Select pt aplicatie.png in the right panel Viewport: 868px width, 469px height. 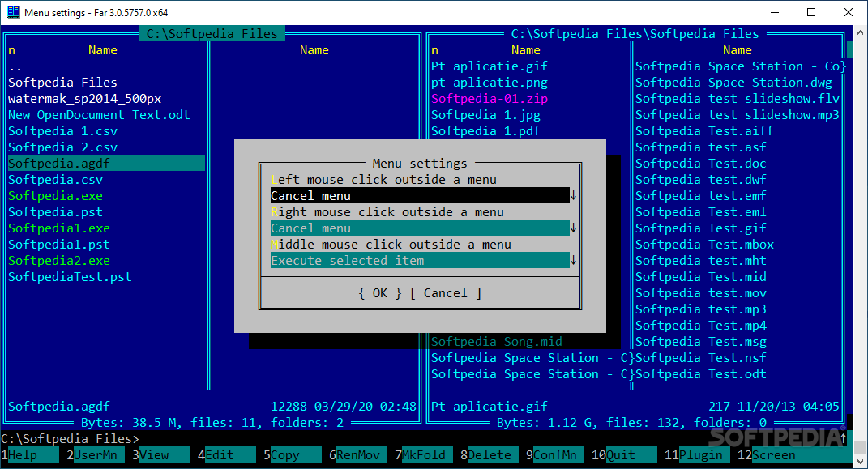click(490, 83)
